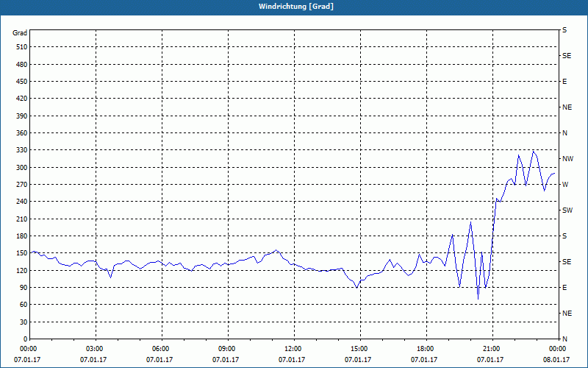Select the 07.01.17 date beneath 15:00

[x=358, y=360]
